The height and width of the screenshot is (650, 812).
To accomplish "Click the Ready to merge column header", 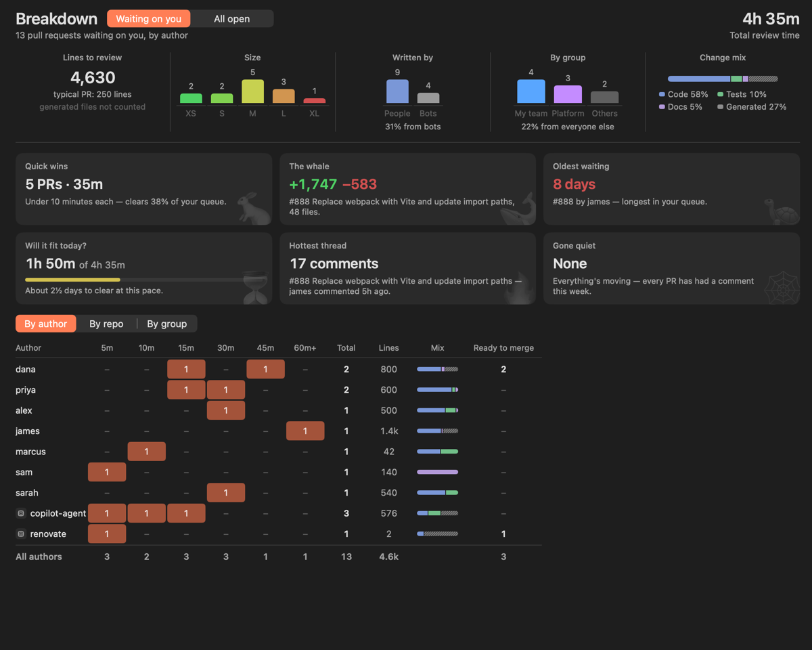I will click(503, 348).
